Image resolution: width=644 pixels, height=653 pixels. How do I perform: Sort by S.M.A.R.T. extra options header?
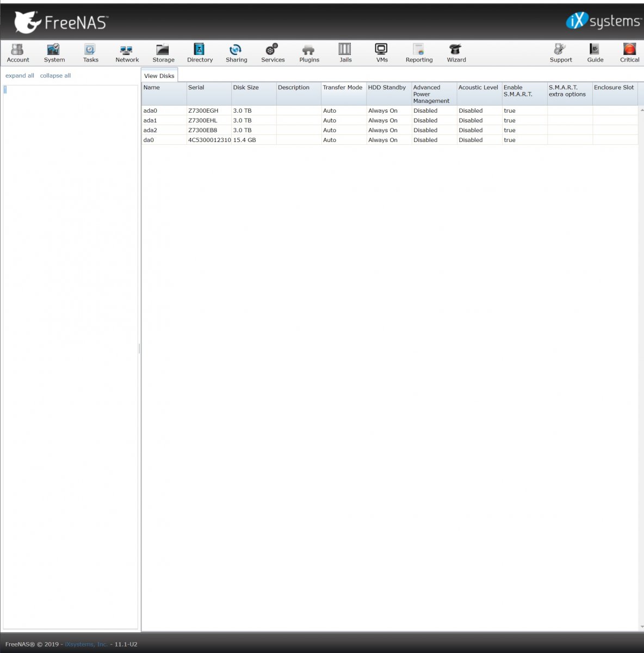coord(569,94)
